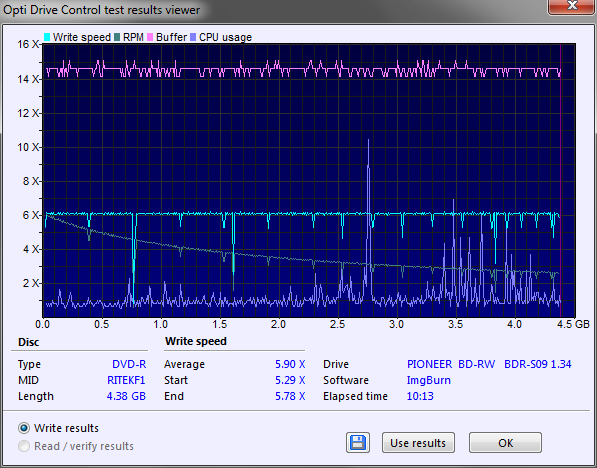Click the dark green RPM legend swatch
Image resolution: width=597 pixels, height=468 pixels.
coord(117,37)
